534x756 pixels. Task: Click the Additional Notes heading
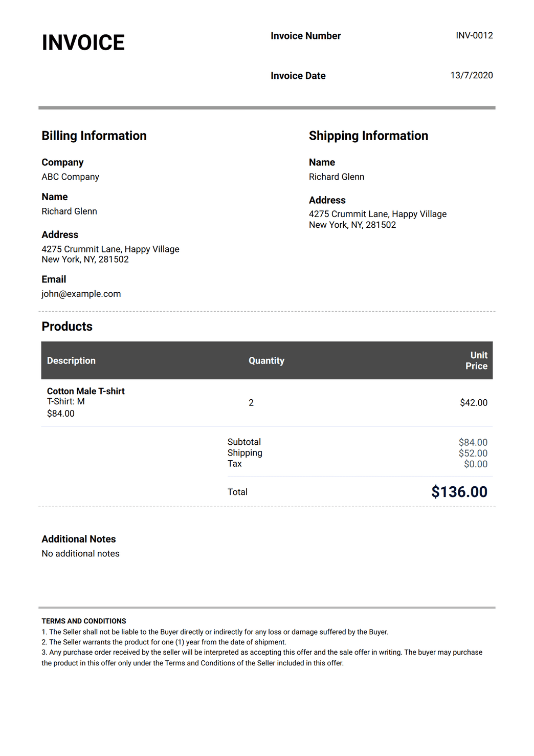pyautogui.click(x=79, y=539)
